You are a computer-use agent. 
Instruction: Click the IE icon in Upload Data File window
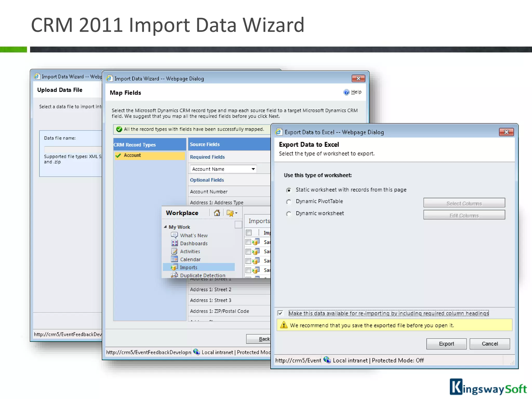(37, 76)
